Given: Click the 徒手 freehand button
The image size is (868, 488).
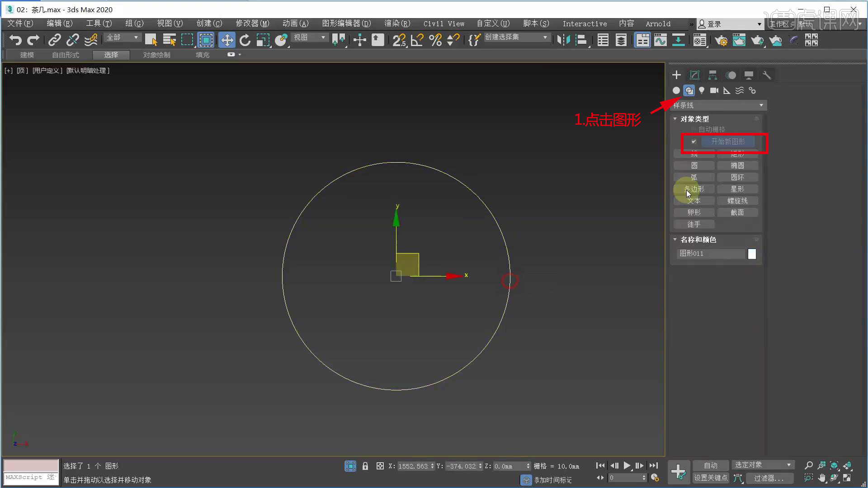Looking at the screenshot, I should pos(694,224).
